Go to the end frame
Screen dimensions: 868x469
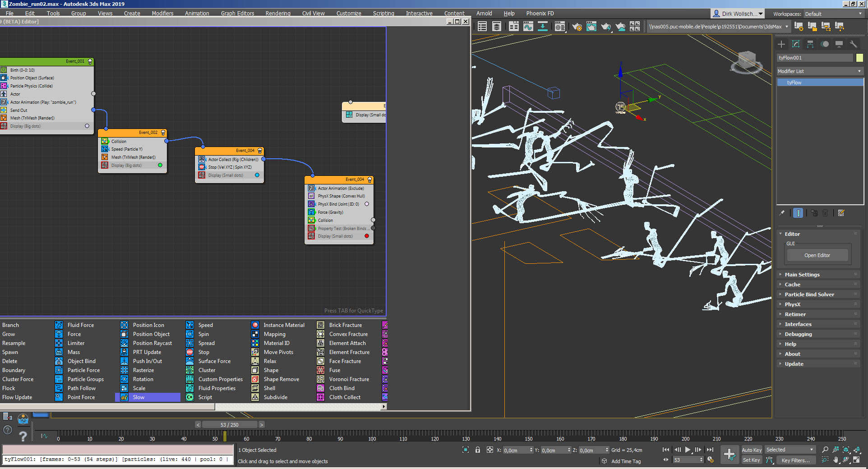[710, 450]
